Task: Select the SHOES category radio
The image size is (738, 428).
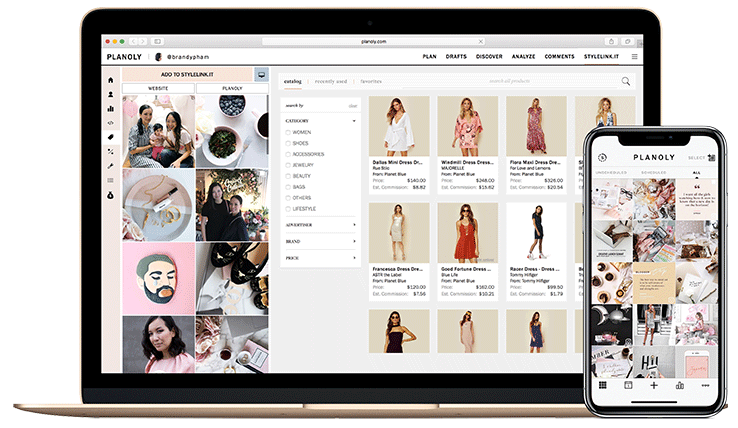Action: (288, 143)
